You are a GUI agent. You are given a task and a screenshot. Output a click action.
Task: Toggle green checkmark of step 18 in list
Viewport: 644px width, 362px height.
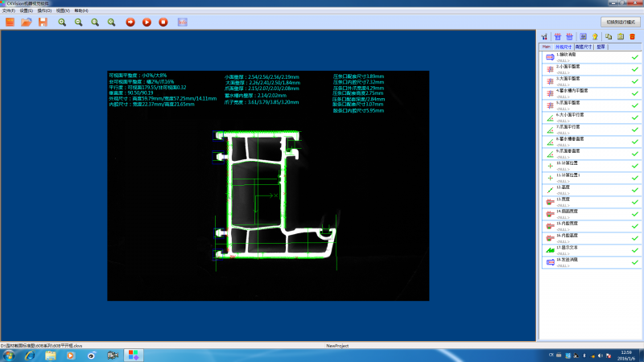634,262
